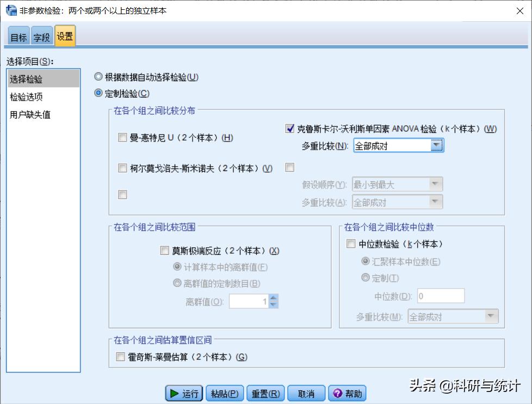Enable 莫斯极端反应（2 个样本）

(x=165, y=250)
